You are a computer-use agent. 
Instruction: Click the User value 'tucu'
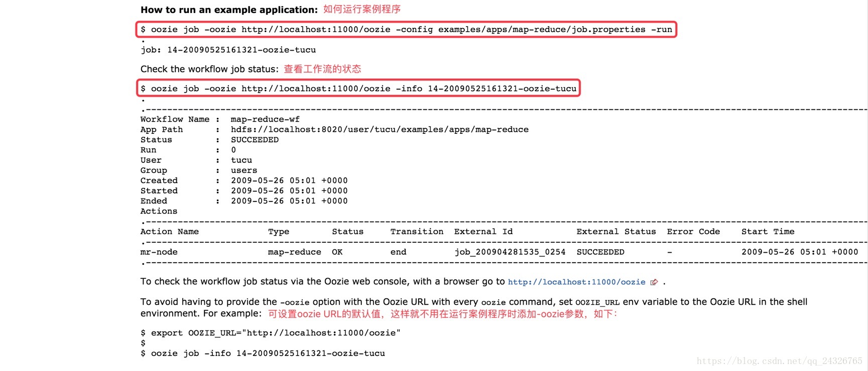point(241,160)
